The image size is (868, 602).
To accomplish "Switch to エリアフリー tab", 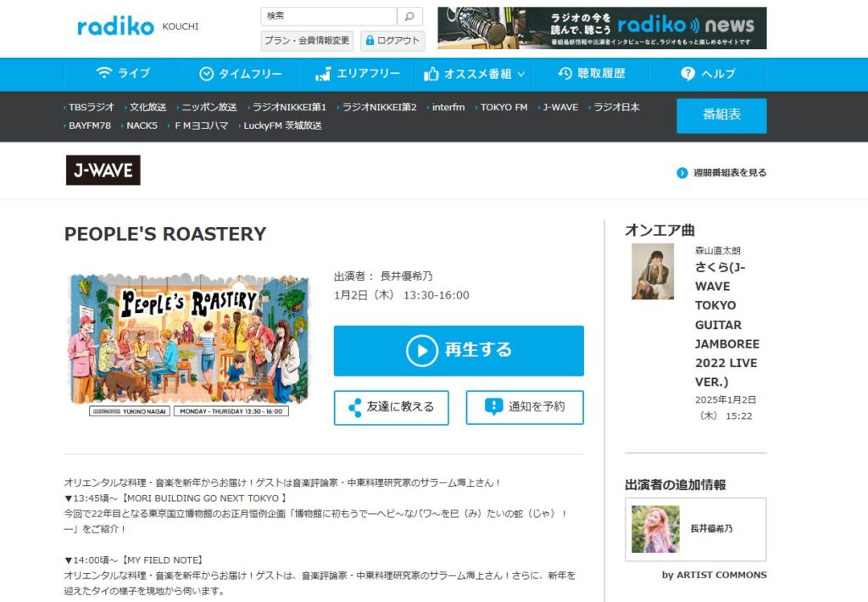I will (357, 74).
